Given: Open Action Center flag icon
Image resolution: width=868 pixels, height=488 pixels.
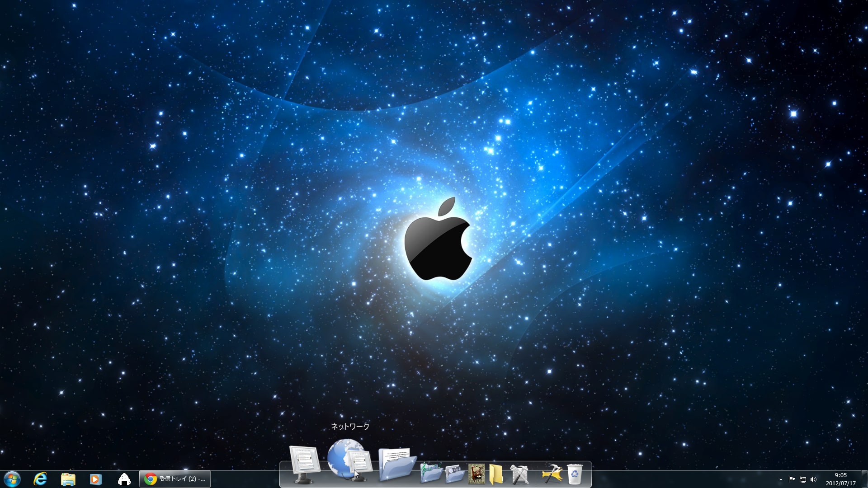Looking at the screenshot, I should point(792,479).
